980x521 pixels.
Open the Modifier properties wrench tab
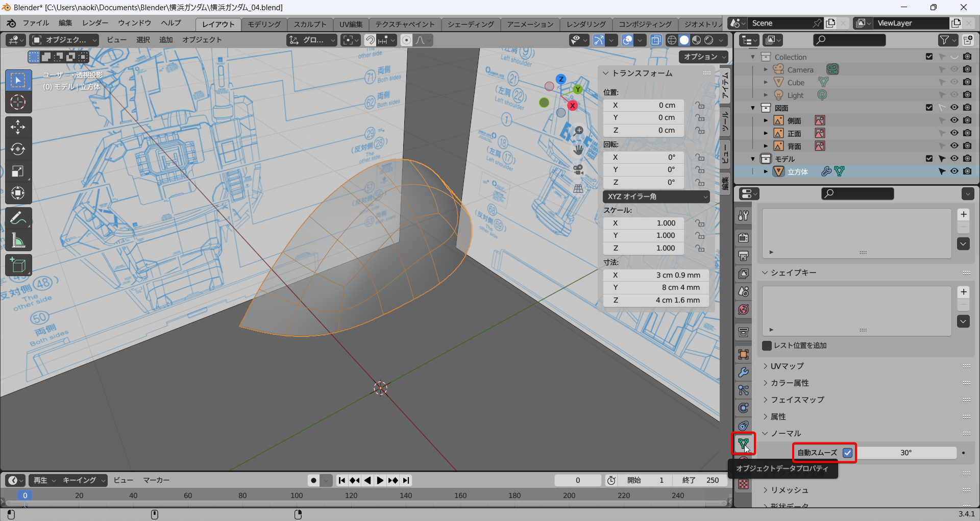pos(744,373)
